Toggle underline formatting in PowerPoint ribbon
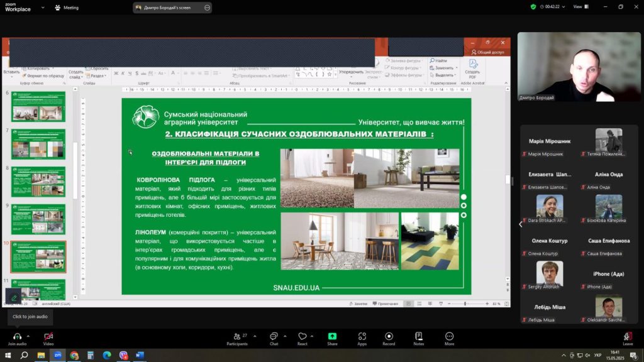This screenshot has height=362, width=644. point(130,74)
